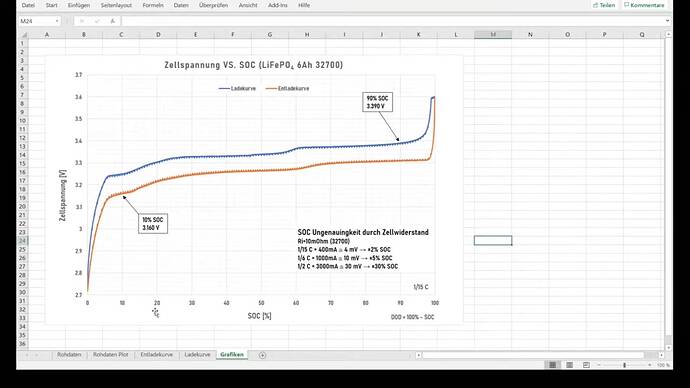Click the 100 % zoom level
The width and height of the screenshot is (690, 388).
tap(663, 365)
